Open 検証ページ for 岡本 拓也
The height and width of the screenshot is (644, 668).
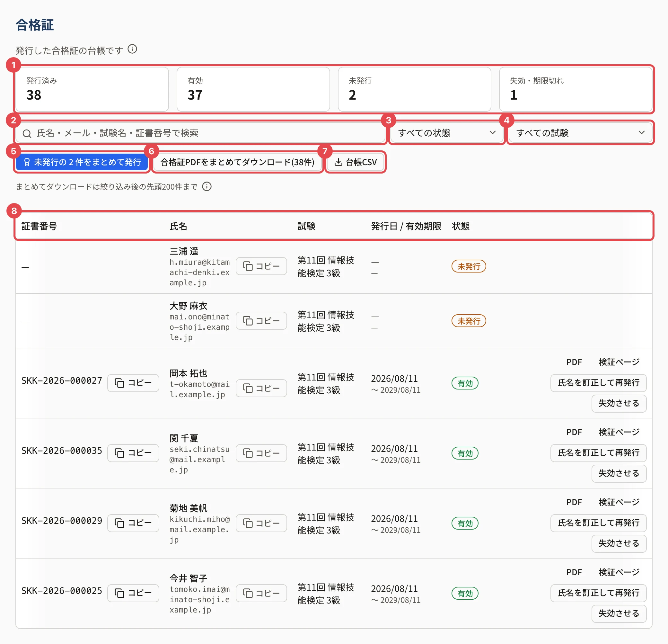click(x=619, y=362)
